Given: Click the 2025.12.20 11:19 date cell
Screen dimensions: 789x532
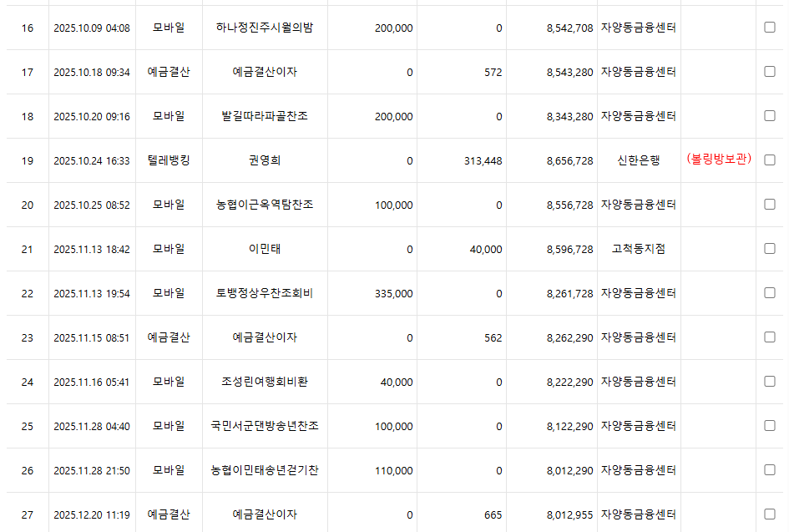Looking at the screenshot, I should point(92,514).
